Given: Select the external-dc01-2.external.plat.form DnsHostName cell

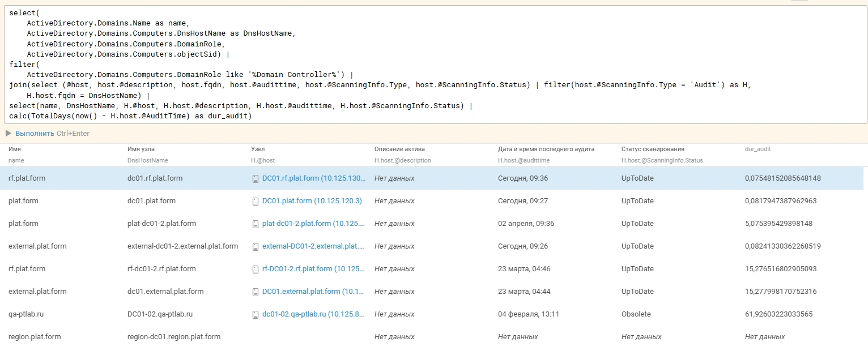Looking at the screenshot, I should click(183, 246).
